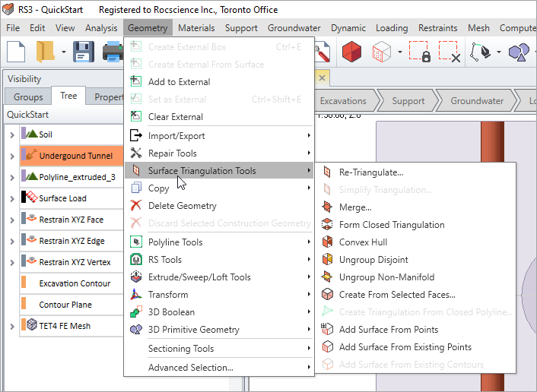Screen dimensions: 537x392
Task: Click the Surface Load black color swatch
Action: [x=24, y=197]
